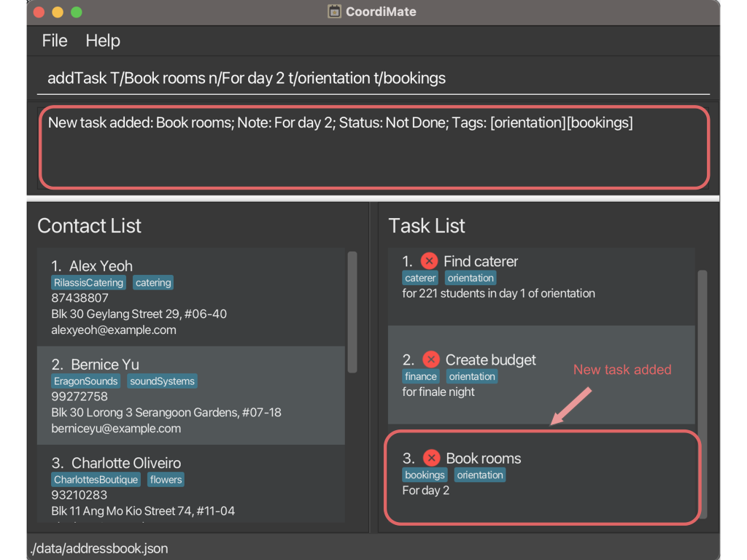Click the flowers tag on Charlotte Oliveiro
Screen dimensions: 747x560
point(166,480)
